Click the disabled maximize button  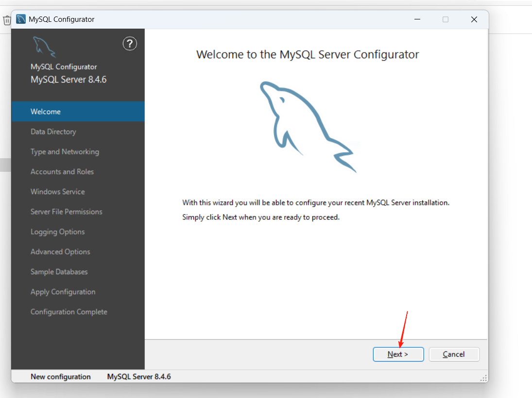[x=446, y=19]
